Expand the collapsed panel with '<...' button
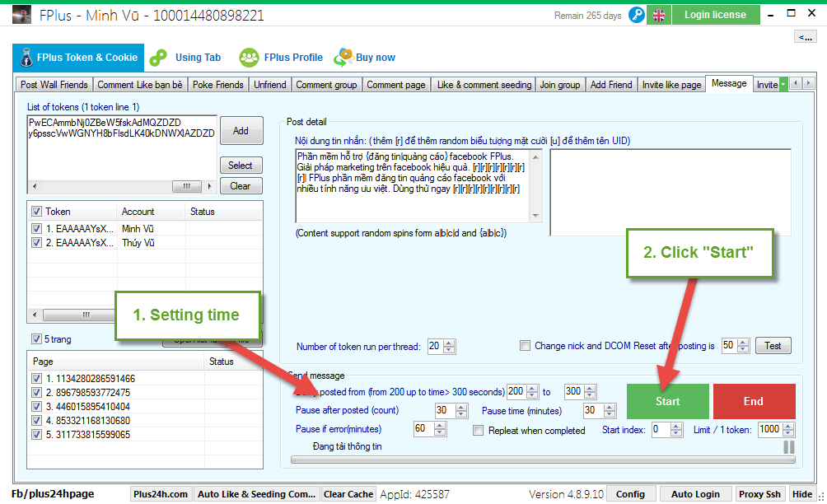 pos(805,36)
